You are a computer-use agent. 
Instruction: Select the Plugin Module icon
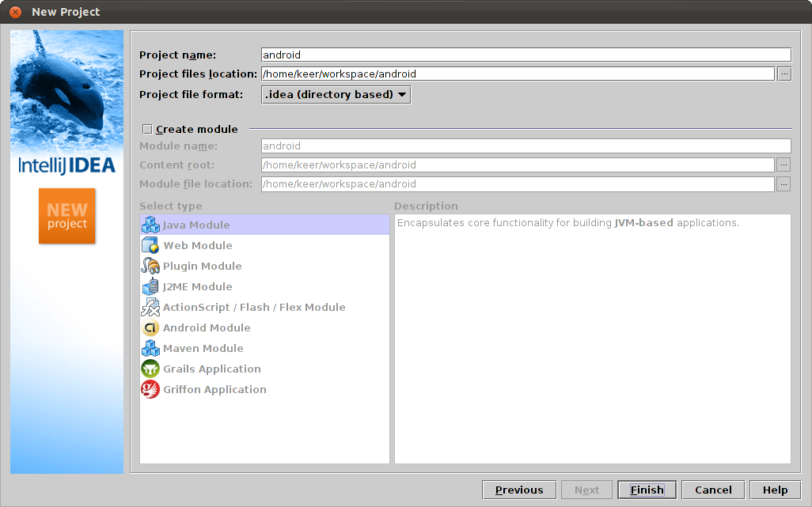[150, 266]
